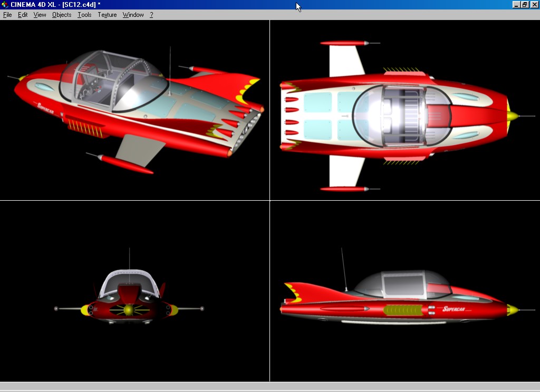This screenshot has width=540, height=392.
Task: Click the perspective view of the Supercar
Action: (134, 110)
